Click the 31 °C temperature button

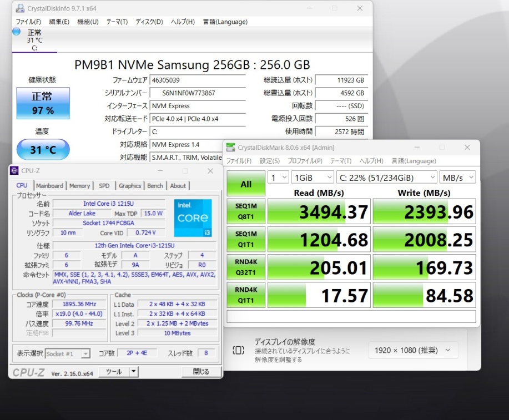pos(43,149)
